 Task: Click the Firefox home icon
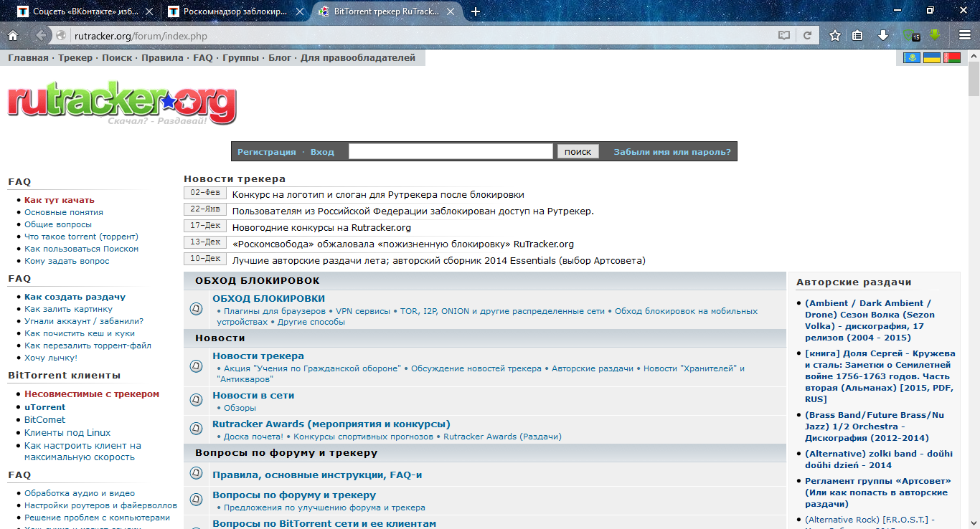pyautogui.click(x=13, y=35)
